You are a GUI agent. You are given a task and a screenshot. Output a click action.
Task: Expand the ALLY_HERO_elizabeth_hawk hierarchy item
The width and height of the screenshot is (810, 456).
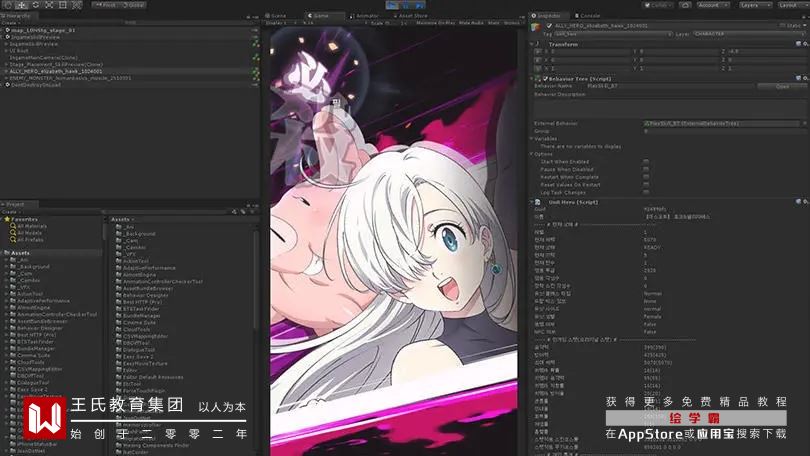[6, 71]
